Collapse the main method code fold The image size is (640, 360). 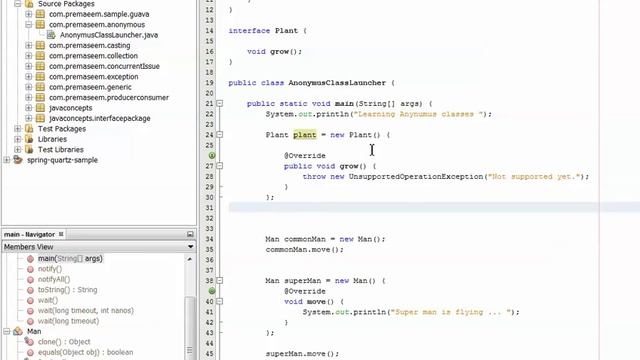tap(220, 104)
